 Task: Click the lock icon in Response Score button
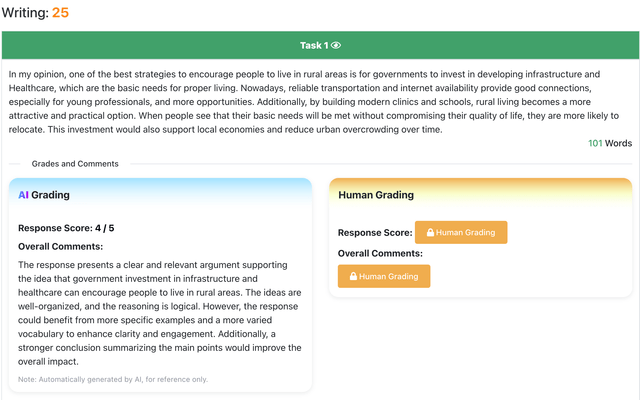tap(430, 233)
